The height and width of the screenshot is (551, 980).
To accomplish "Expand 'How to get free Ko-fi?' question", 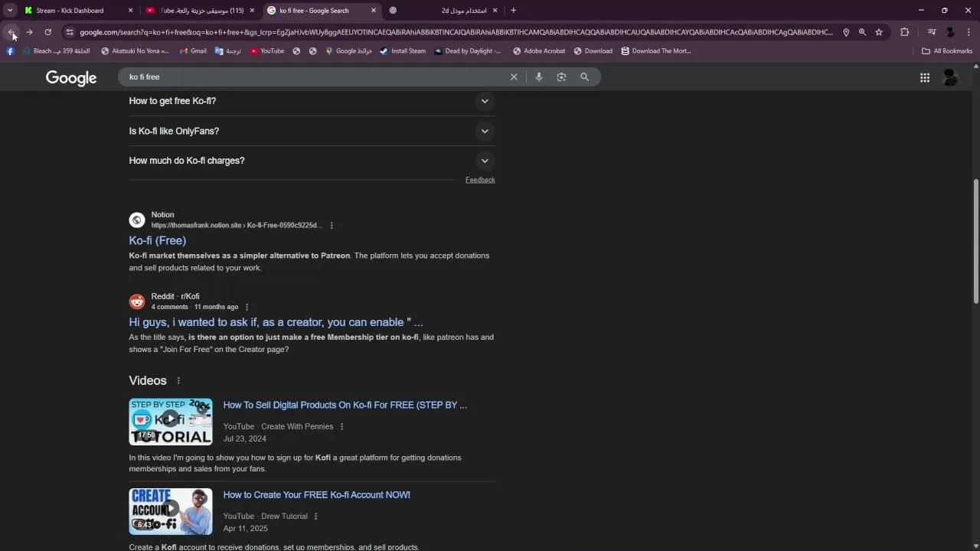I will coord(312,101).
